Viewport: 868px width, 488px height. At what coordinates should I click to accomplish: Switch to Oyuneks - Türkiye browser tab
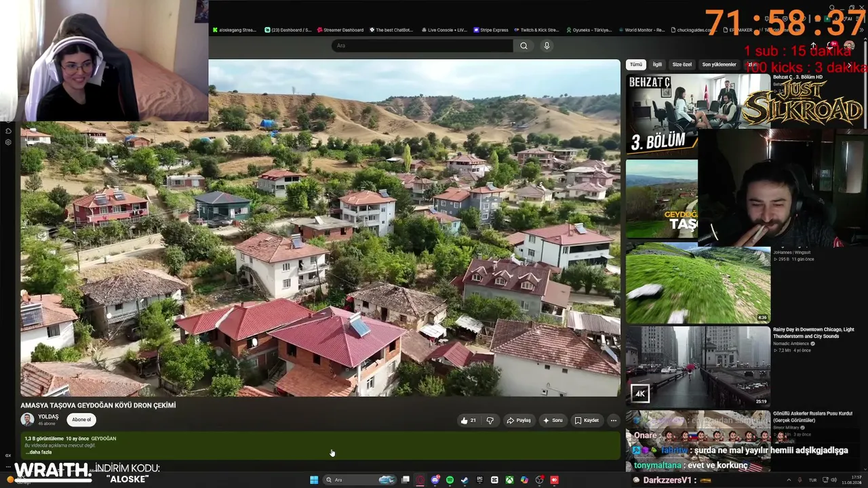coord(589,30)
